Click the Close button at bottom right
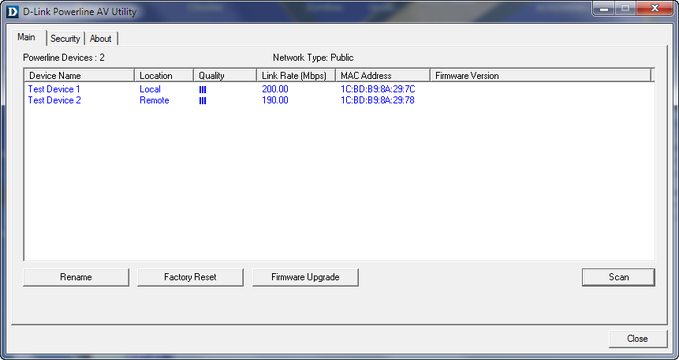679x360 pixels. click(x=637, y=339)
